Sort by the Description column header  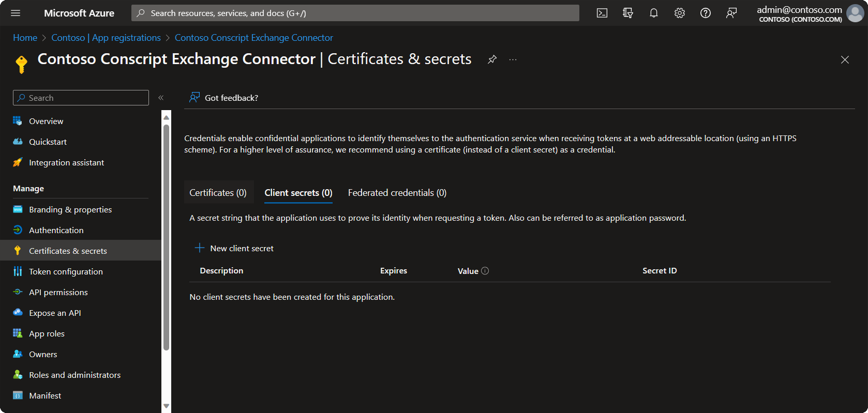coord(221,270)
